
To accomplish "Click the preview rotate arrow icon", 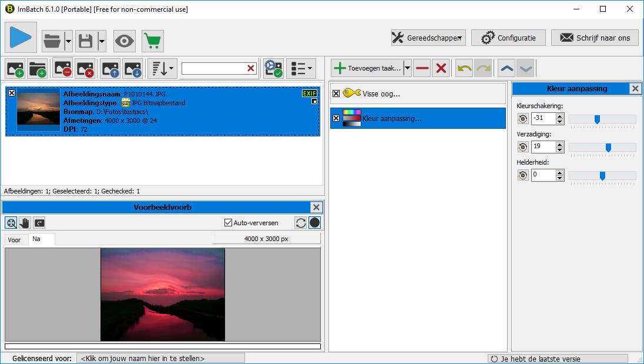I will (39, 223).
